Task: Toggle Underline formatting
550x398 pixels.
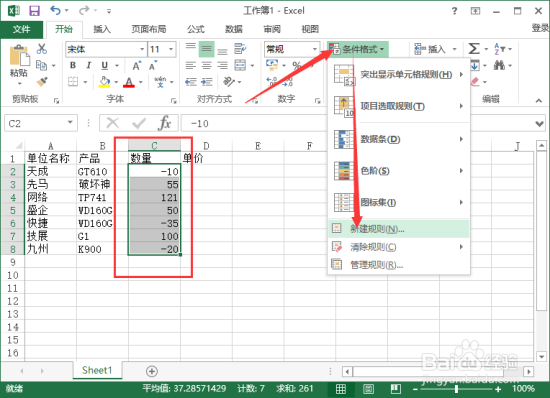Action: click(x=105, y=66)
